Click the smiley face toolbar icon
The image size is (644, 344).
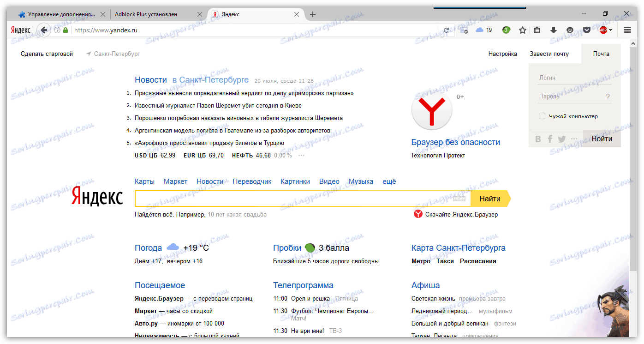click(x=570, y=30)
